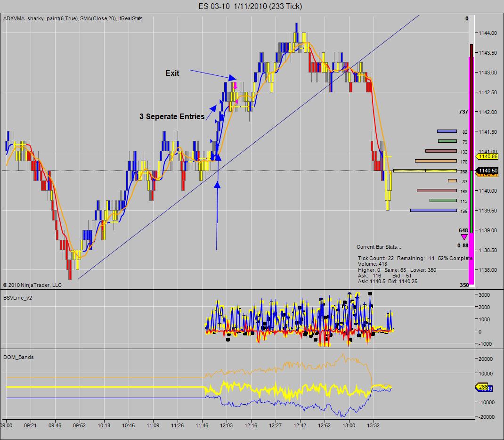The image size is (504, 440).
Task: Click the Higher: 0 Same: 68 stats line
Action: (397, 270)
